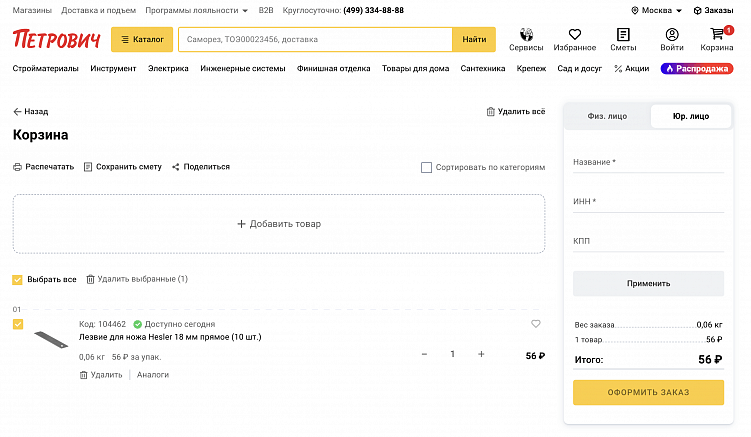Decrease Hesler blade quantity with minus
The image size is (751, 437).
pyautogui.click(x=424, y=354)
